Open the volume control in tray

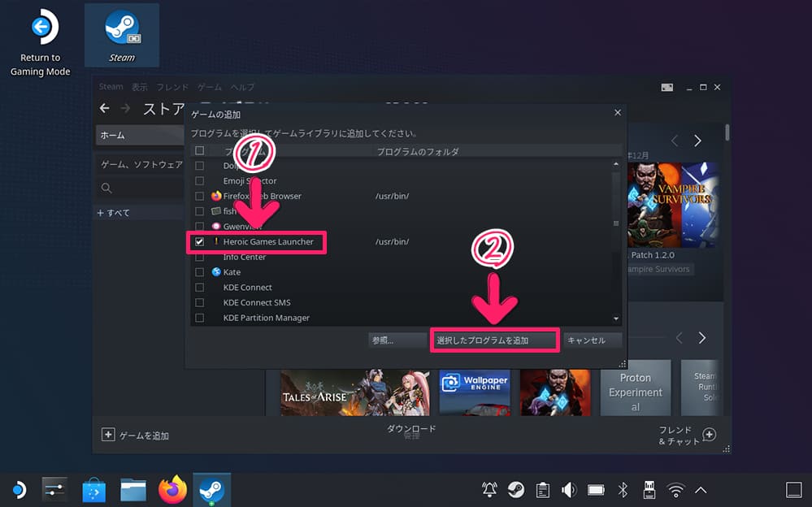(569, 489)
